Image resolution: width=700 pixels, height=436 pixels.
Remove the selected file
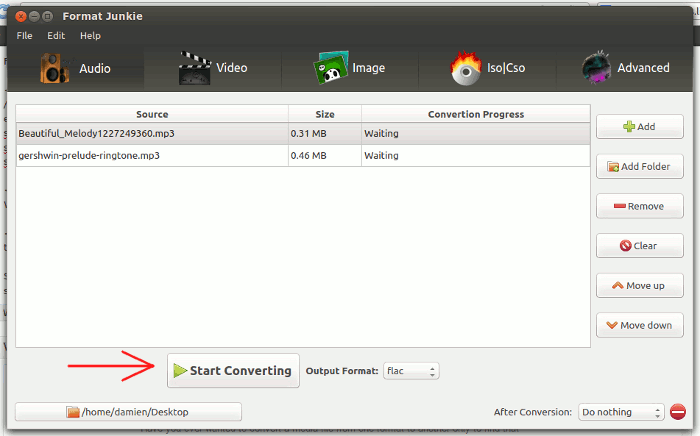640,206
